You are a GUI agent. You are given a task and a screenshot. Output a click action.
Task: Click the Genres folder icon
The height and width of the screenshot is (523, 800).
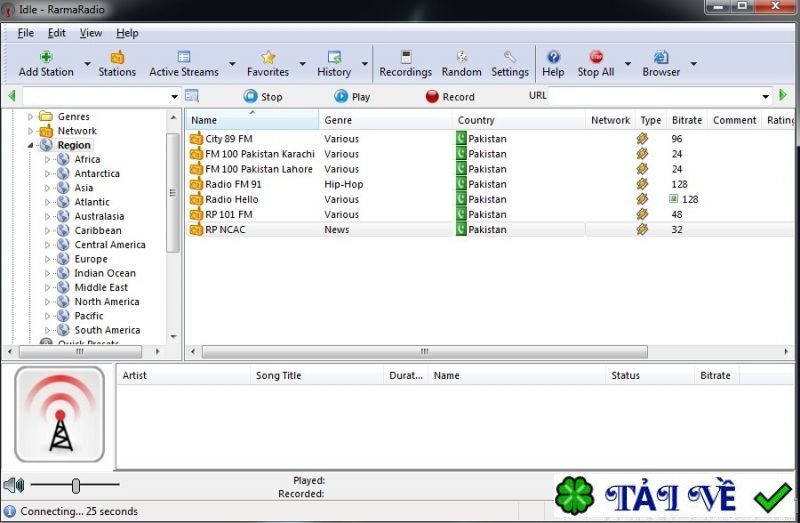click(46, 116)
